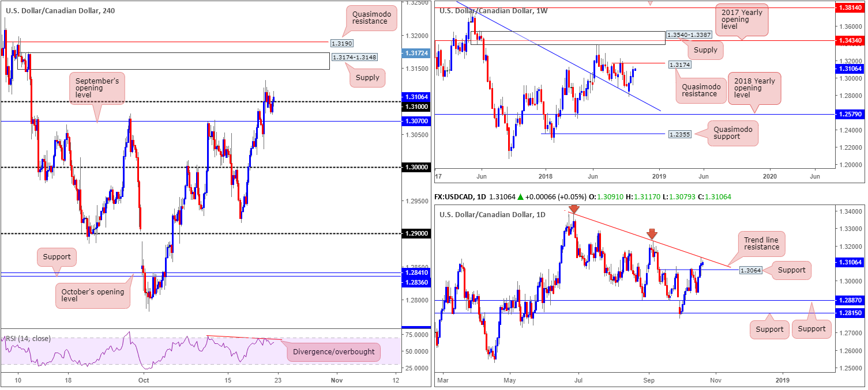
Task: Click the red 1.34340 axis price label
Action: (x=851, y=40)
